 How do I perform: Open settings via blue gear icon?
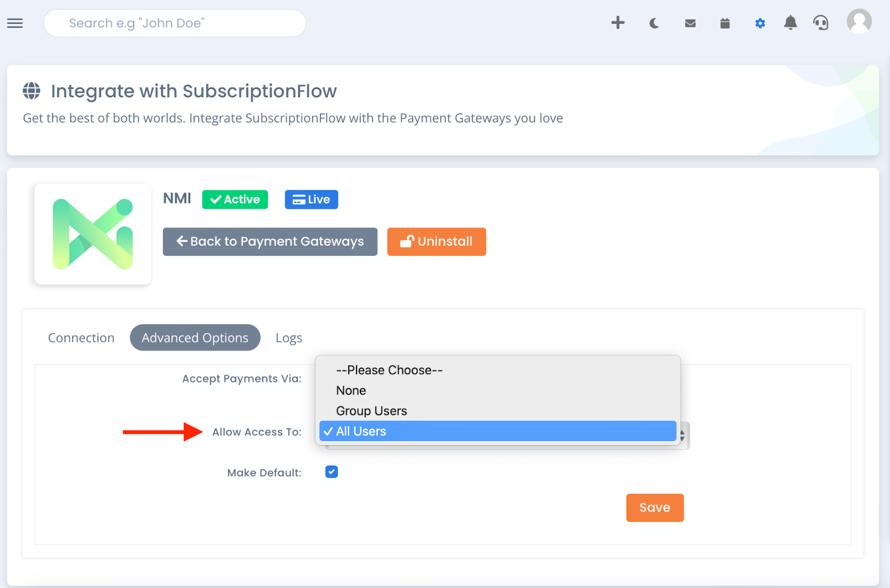coord(760,23)
